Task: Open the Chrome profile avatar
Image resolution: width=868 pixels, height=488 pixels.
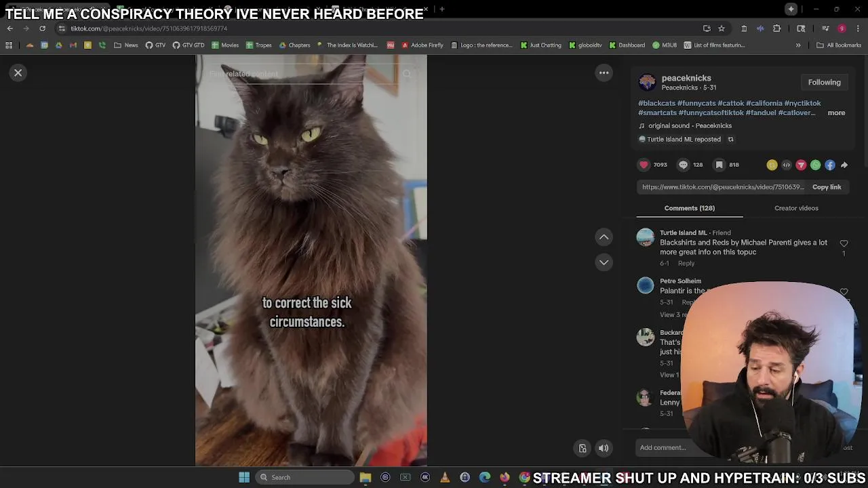Action: click(842, 28)
